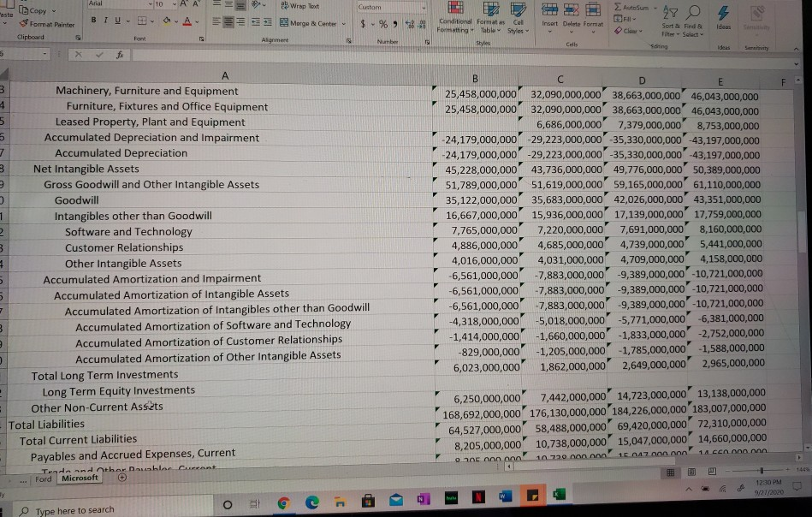Click Merge & Center
The image size is (812, 517).
tap(309, 23)
